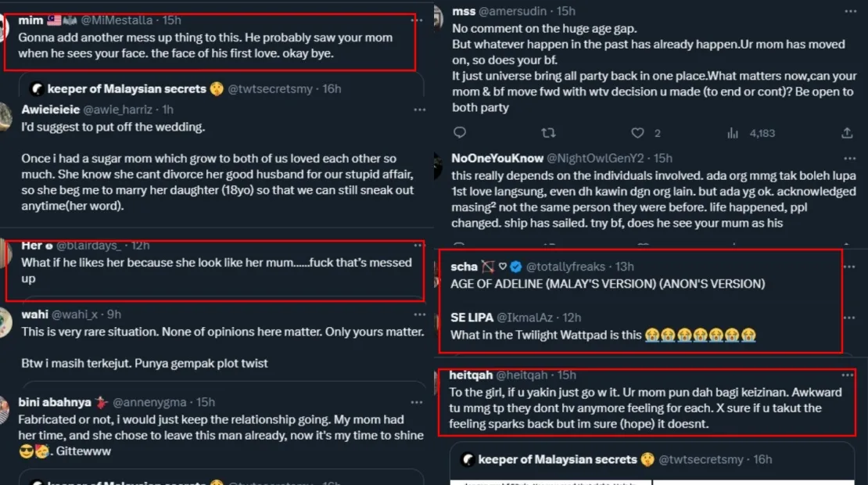Retweet the tweet by @amersudin
This screenshot has width=868, height=485.
548,133
